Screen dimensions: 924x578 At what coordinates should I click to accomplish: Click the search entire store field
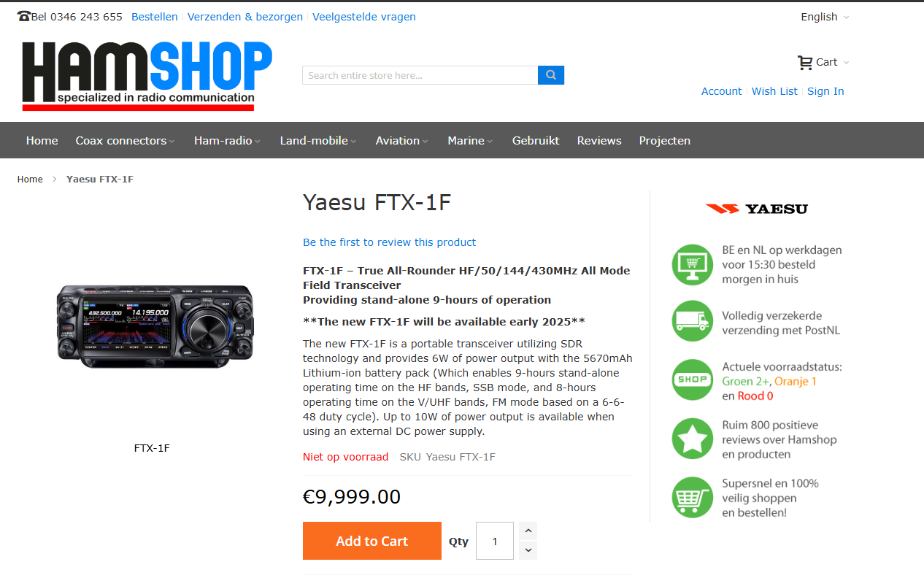(420, 75)
